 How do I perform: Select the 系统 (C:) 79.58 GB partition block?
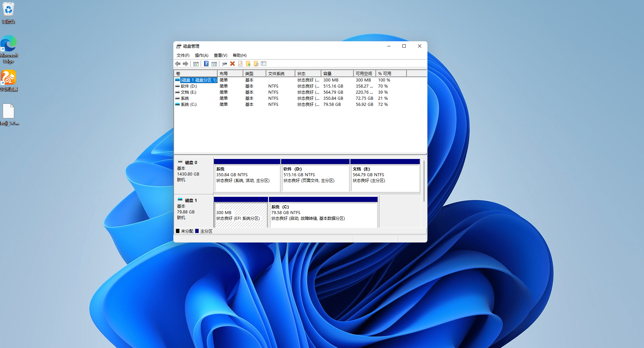(323, 212)
